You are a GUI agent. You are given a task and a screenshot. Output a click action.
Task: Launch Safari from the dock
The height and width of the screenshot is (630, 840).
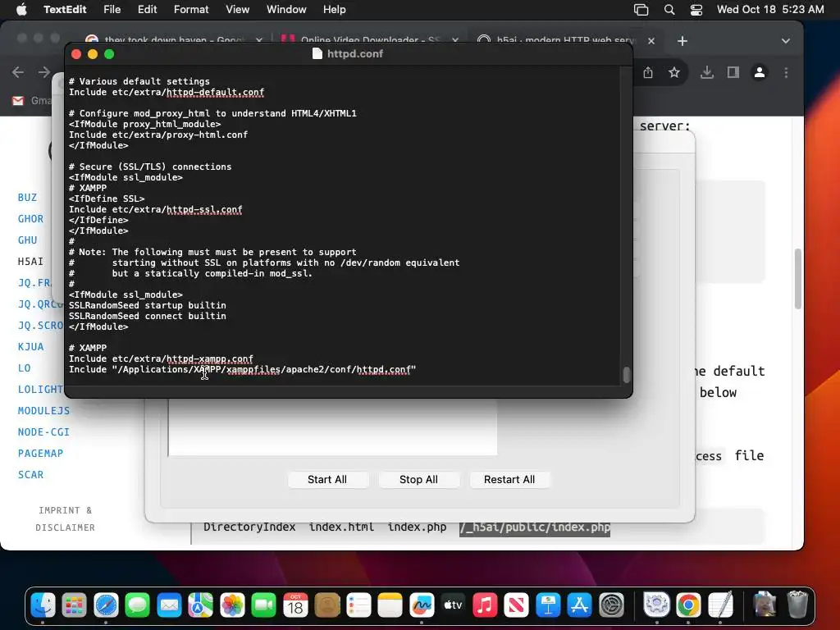(106, 606)
